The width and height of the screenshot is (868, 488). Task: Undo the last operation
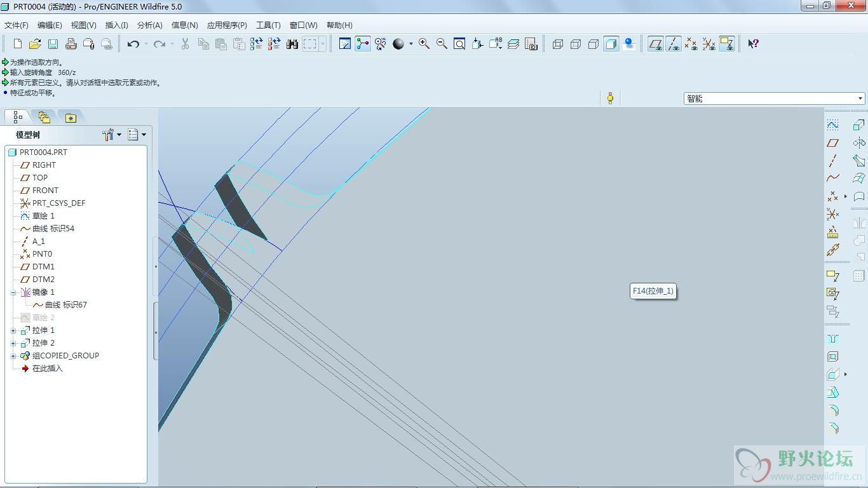[x=133, y=44]
